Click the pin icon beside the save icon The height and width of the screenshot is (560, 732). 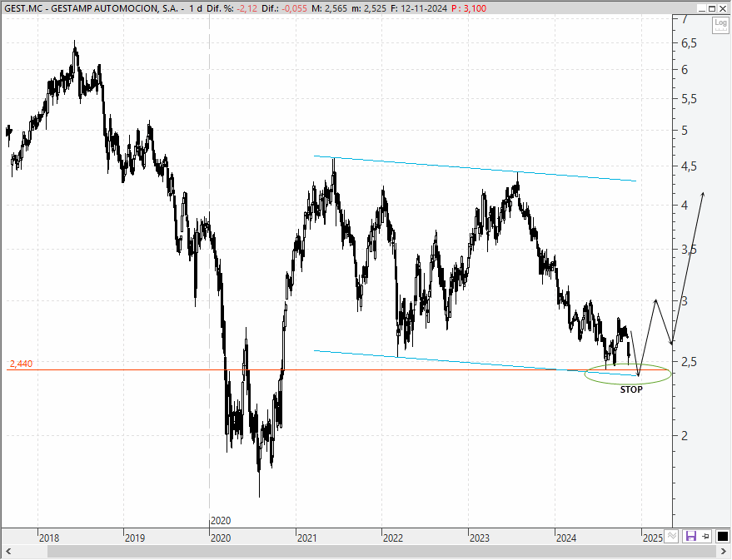705,536
